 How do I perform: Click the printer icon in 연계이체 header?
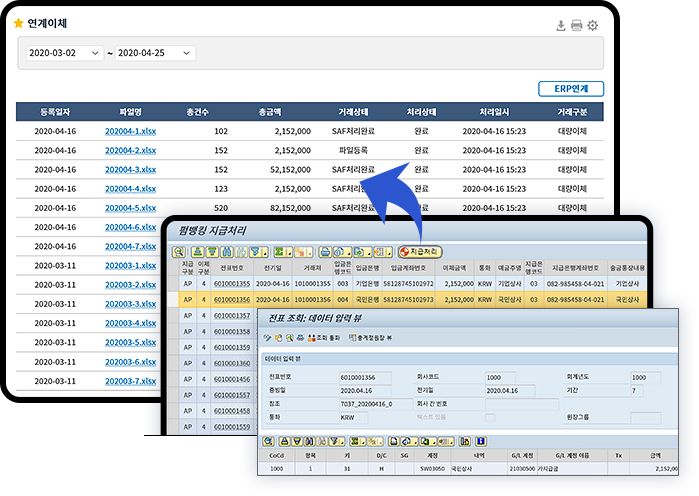point(577,26)
